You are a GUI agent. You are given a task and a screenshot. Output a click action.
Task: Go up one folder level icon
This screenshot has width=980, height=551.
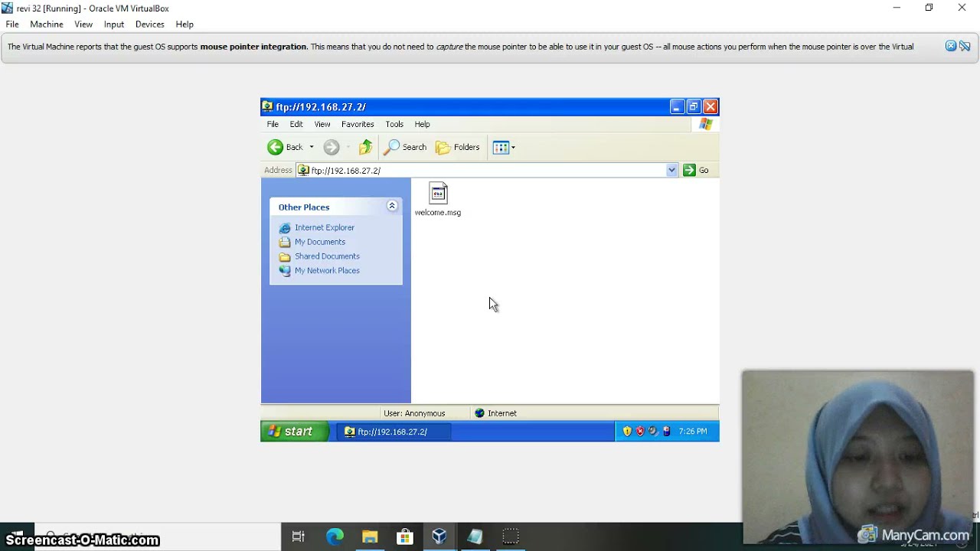point(366,147)
